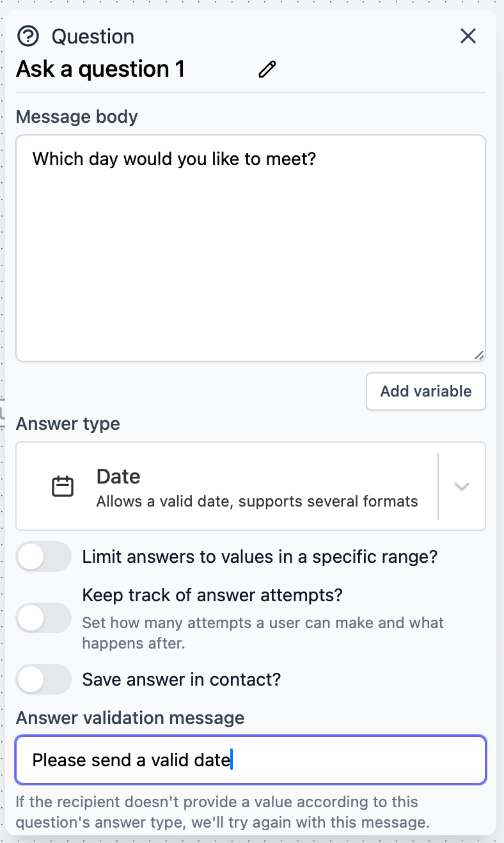The image size is (504, 843).
Task: Focus the Answer validation message field
Action: click(x=251, y=760)
